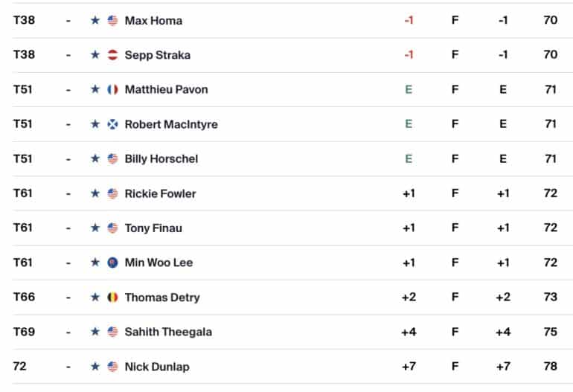This screenshot has height=392, width=573.
Task: Click the favorite star beside Thomas Detry
Action: pyautogui.click(x=95, y=297)
